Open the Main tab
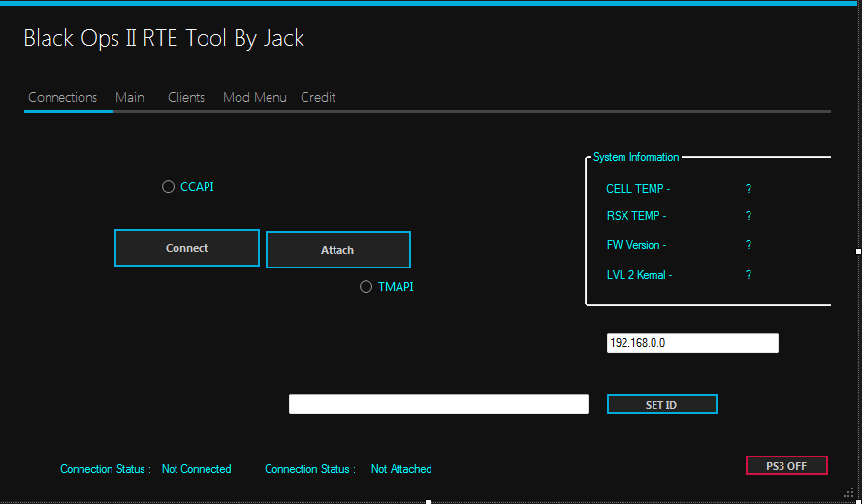862x504 pixels. 130,97
